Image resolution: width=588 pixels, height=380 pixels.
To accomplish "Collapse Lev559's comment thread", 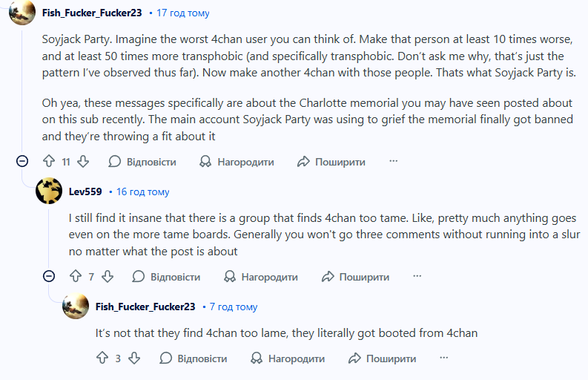I will pyautogui.click(x=49, y=277).
